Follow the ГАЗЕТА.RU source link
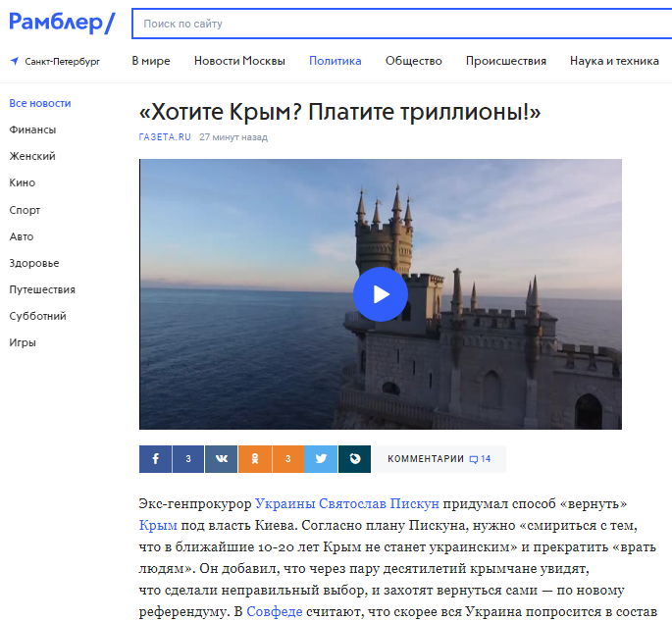Screen dimensions: 672x622 pos(165,137)
